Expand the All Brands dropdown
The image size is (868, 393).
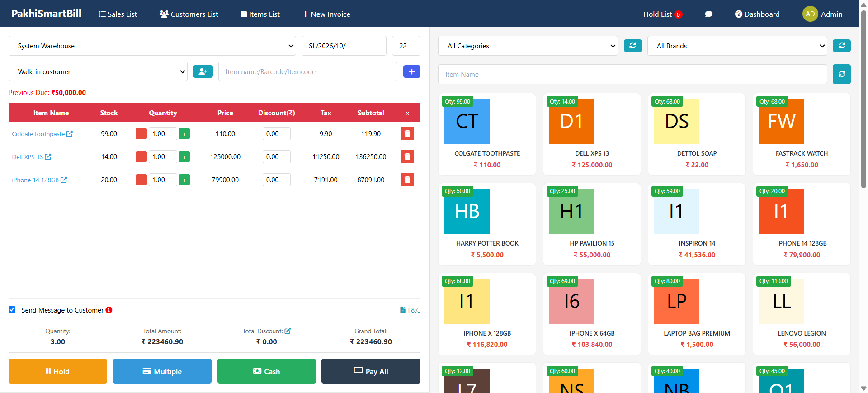tap(737, 46)
